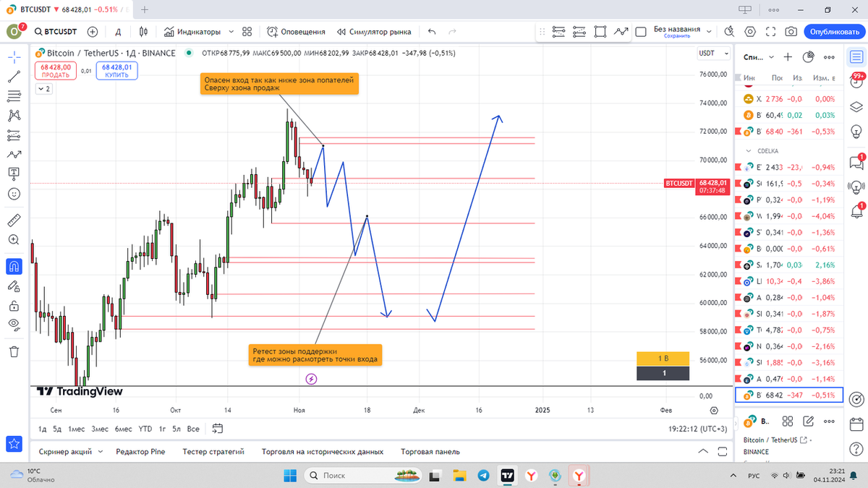The width and height of the screenshot is (868, 488).
Task: Take chart snapshot with camera icon
Action: [x=791, y=32]
